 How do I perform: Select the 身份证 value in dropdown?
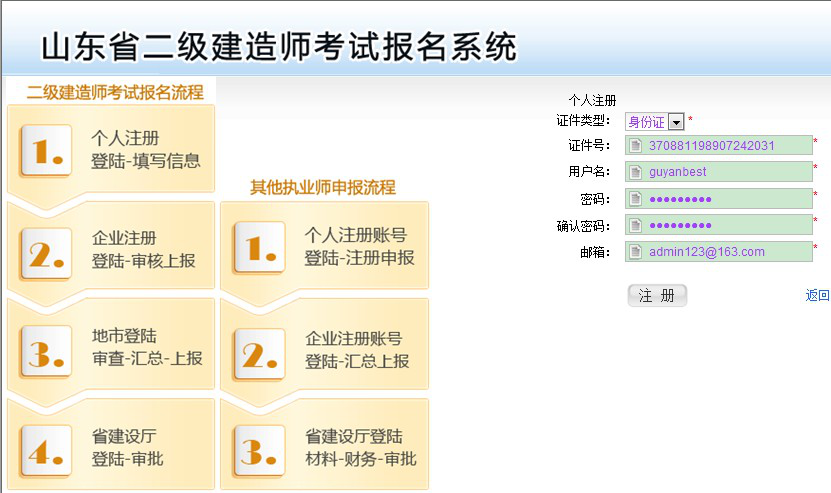(x=646, y=122)
